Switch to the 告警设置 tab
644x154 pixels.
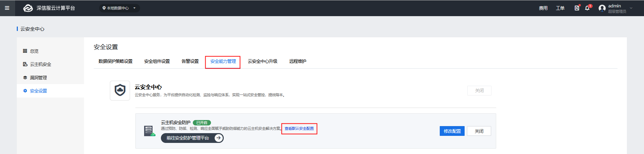[190, 61]
